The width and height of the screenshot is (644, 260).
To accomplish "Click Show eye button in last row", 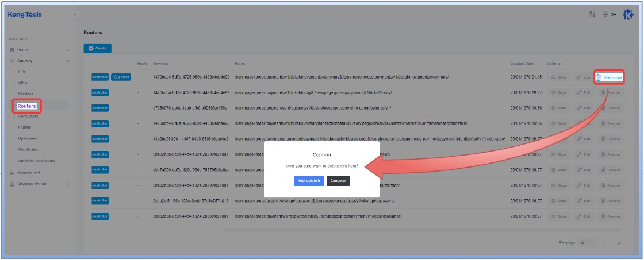I will (558, 216).
